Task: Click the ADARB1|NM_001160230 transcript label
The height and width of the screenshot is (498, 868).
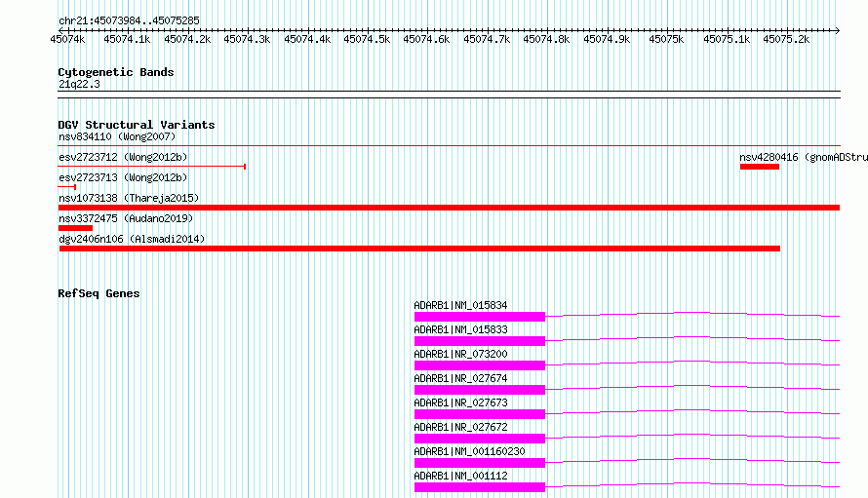Action: pyautogui.click(x=469, y=451)
